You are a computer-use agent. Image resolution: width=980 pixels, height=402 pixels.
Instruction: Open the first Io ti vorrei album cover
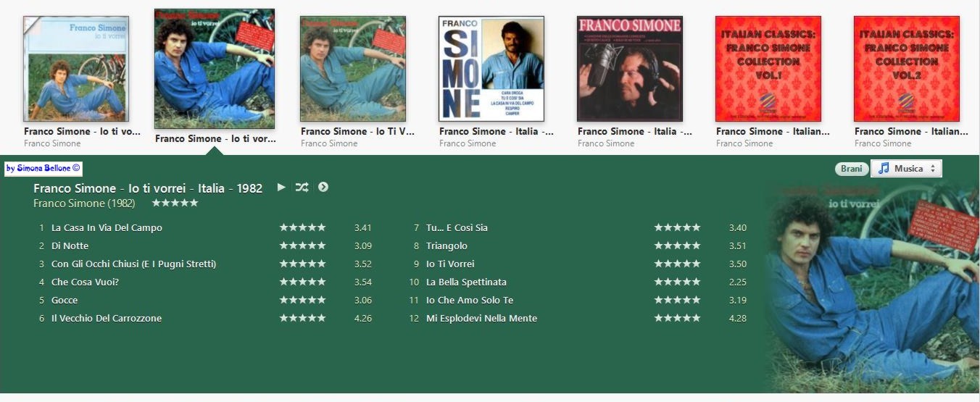[x=76, y=69]
